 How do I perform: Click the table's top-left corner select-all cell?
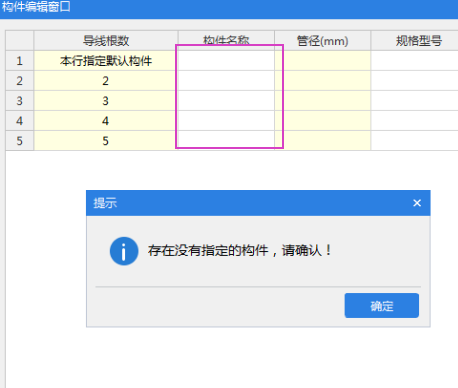[x=20, y=41]
